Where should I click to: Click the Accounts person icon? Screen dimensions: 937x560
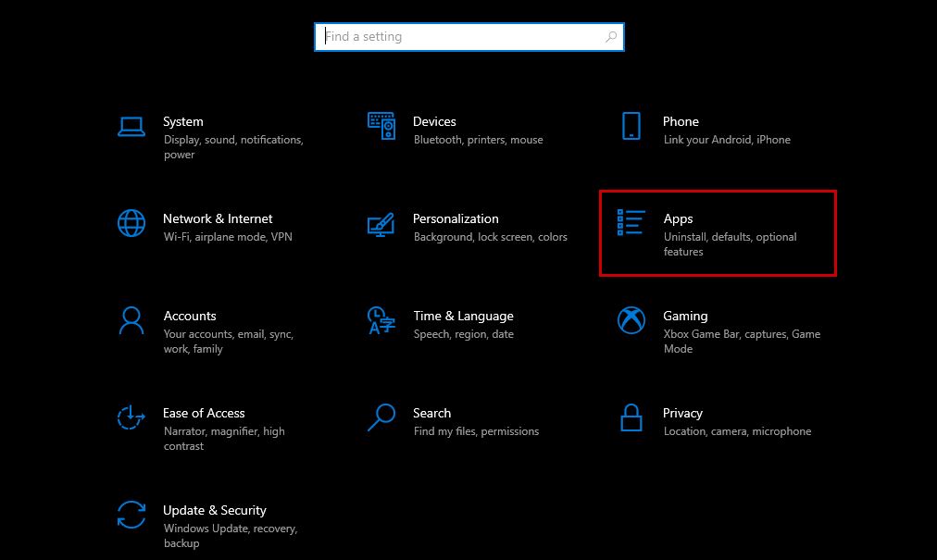pyautogui.click(x=131, y=320)
